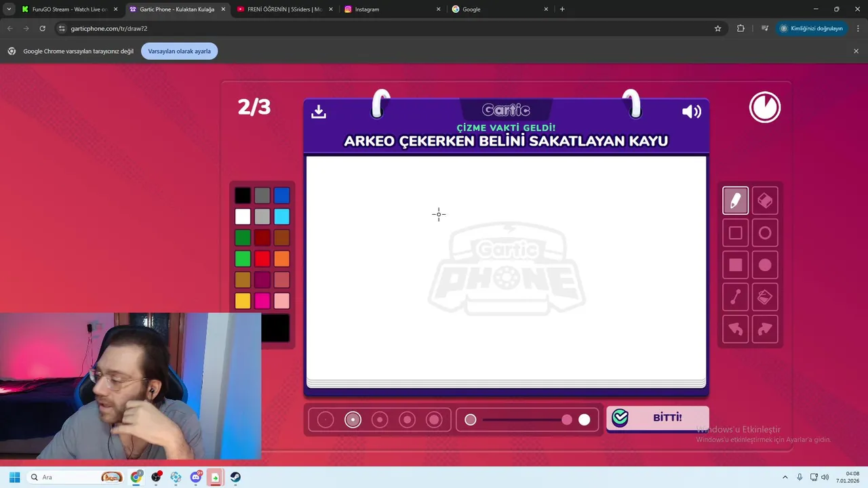Select the smallest brush size
The image size is (868, 488).
(x=325, y=420)
